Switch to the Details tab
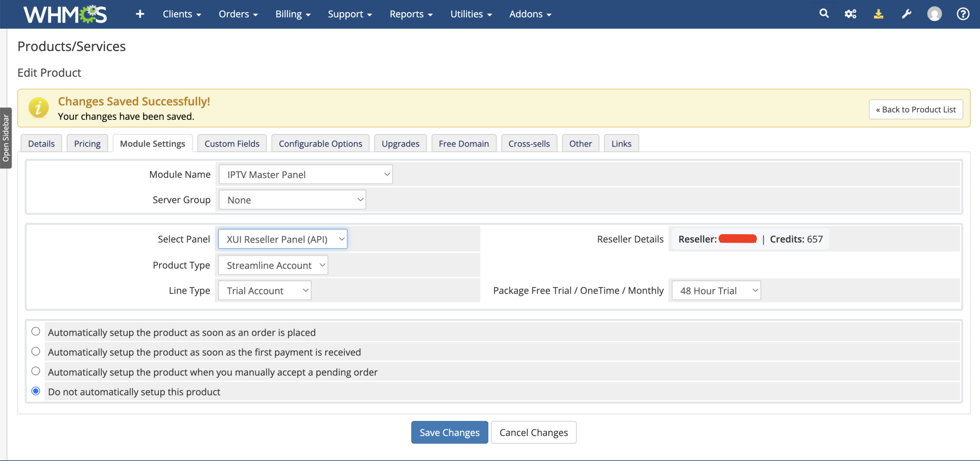The width and height of the screenshot is (980, 461). click(x=41, y=144)
